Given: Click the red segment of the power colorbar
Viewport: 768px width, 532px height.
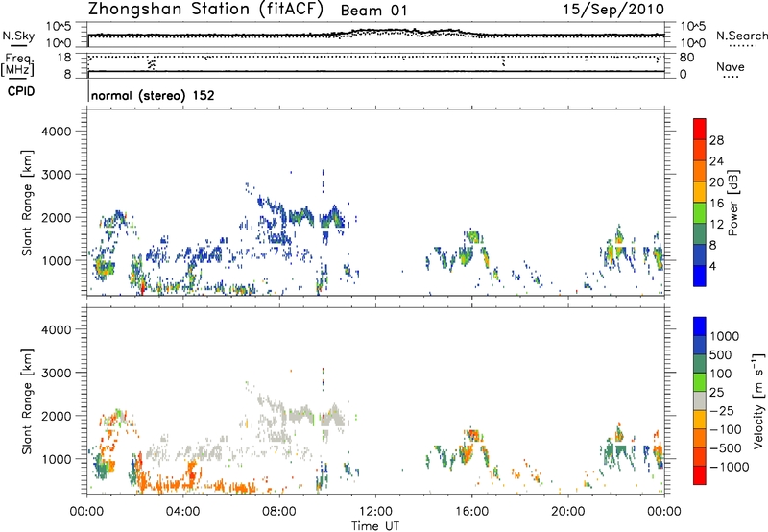Looking at the screenshot, I should click(700, 129).
